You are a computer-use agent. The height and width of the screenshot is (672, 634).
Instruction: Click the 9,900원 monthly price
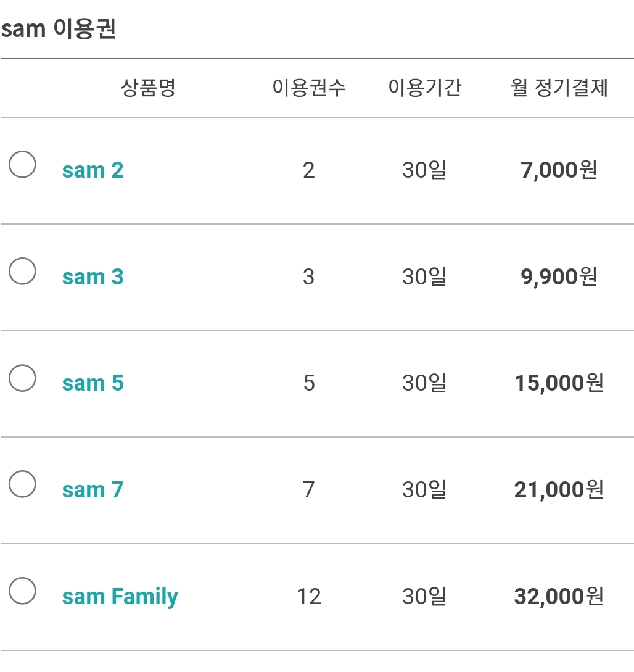coord(559,277)
